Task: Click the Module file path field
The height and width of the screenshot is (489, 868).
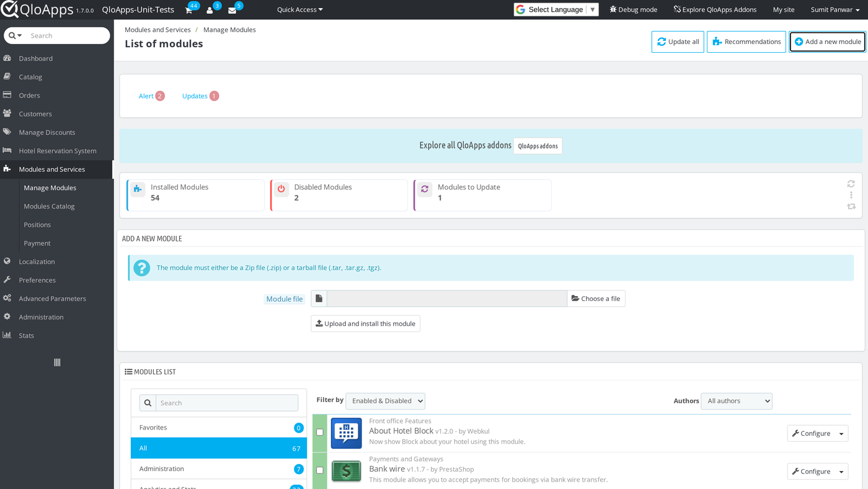Action: [x=446, y=298]
